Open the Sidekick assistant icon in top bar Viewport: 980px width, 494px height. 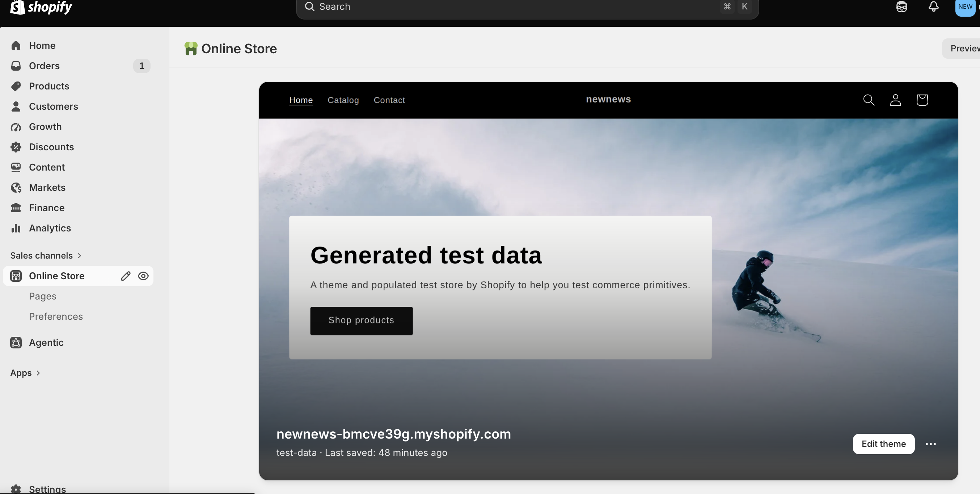click(901, 7)
